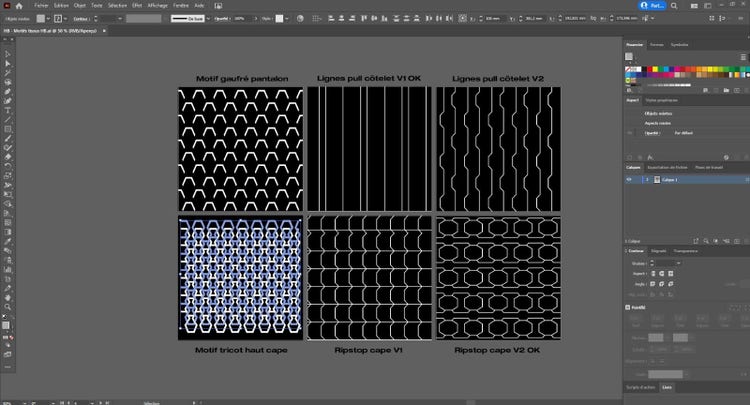Select the Motif tricot haut cape artwork
This screenshot has height=405, width=750.
pos(240,277)
